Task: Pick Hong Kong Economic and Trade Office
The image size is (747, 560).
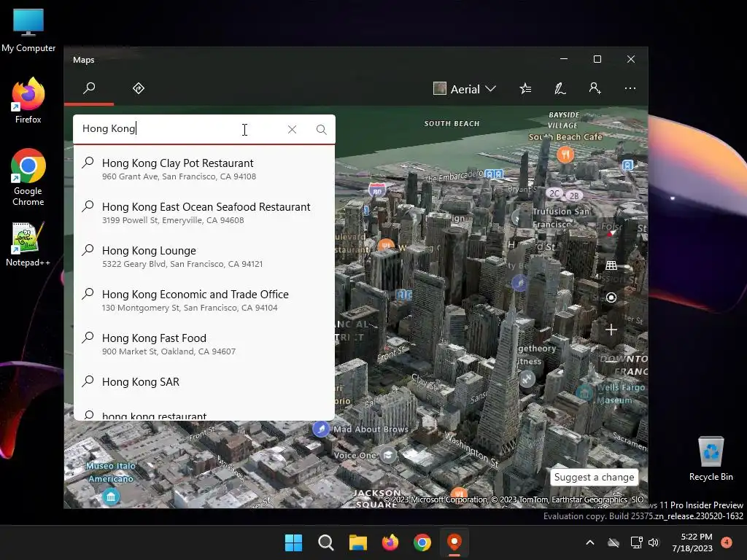Action: tap(204, 300)
